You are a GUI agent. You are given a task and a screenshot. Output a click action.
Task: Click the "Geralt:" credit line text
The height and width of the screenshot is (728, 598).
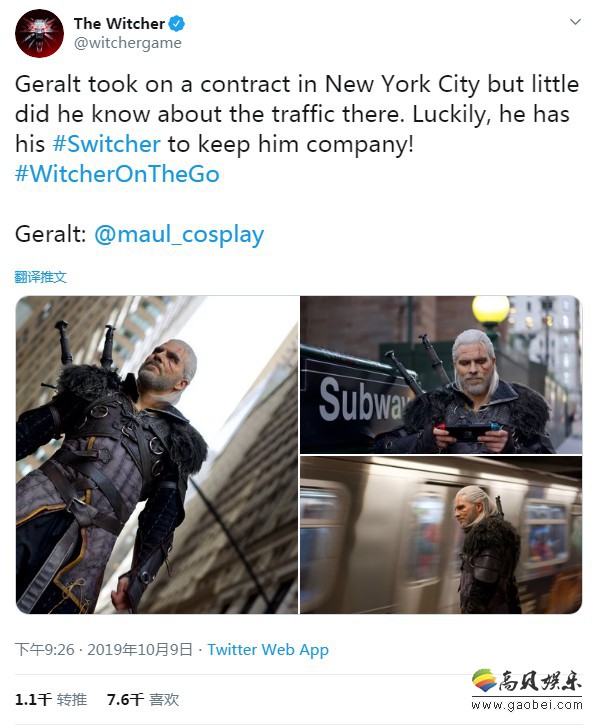tap(51, 234)
